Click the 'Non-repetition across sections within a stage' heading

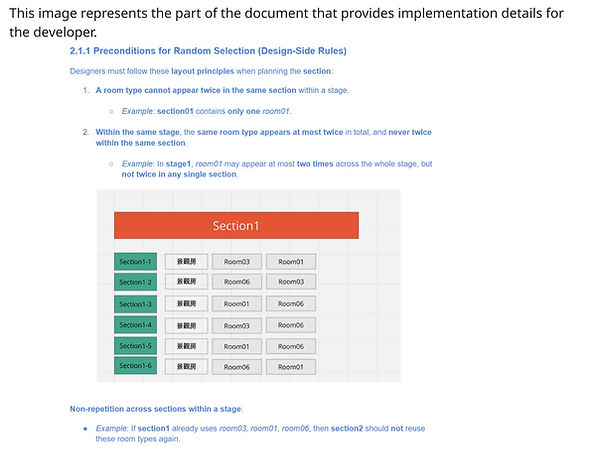tap(156, 409)
